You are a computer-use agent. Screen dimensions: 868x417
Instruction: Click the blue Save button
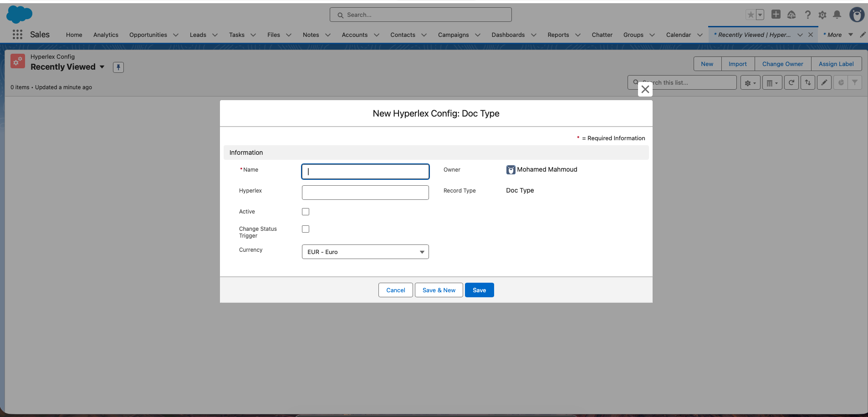tap(479, 290)
